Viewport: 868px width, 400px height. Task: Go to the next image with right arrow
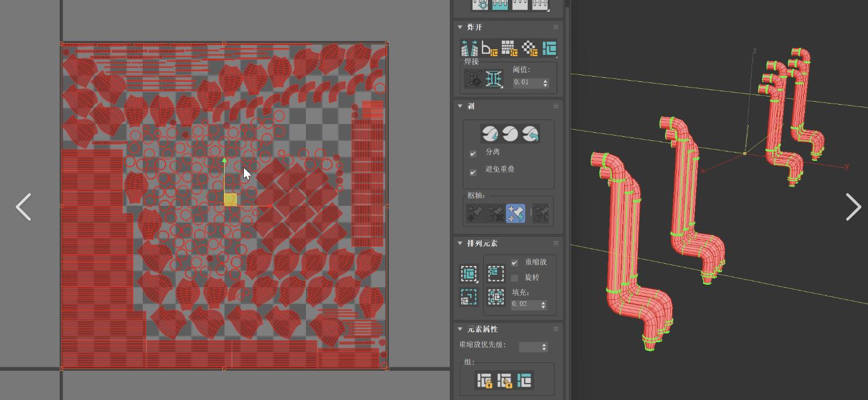[853, 207]
